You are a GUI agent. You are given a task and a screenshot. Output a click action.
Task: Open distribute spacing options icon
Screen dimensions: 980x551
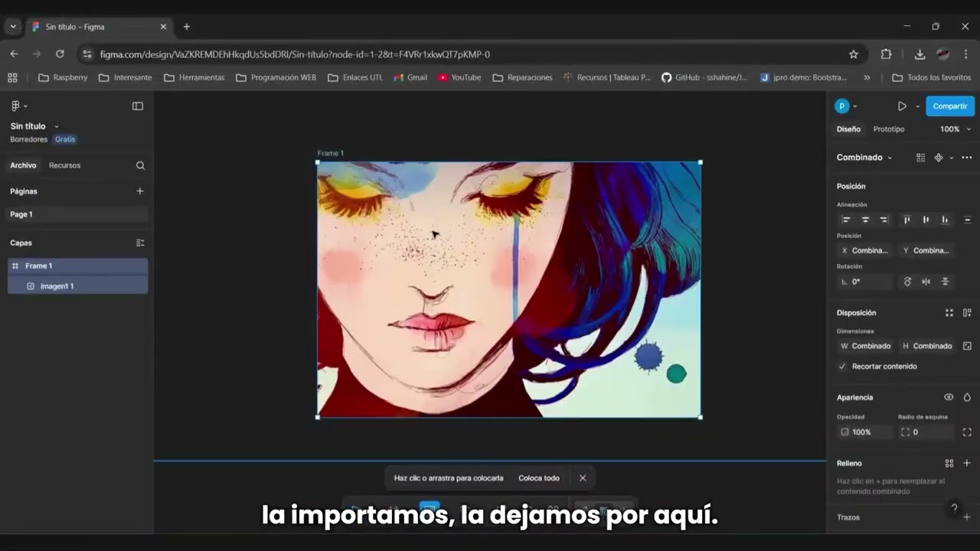click(967, 220)
